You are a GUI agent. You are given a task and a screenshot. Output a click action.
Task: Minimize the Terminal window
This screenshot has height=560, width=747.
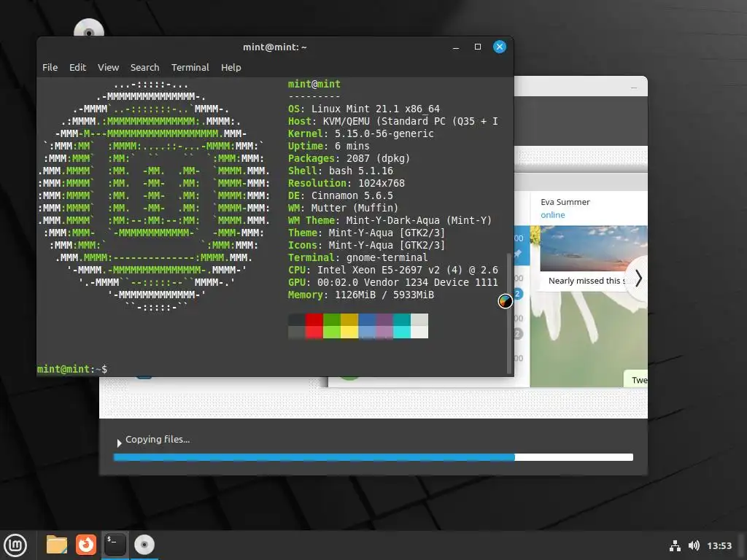click(456, 47)
